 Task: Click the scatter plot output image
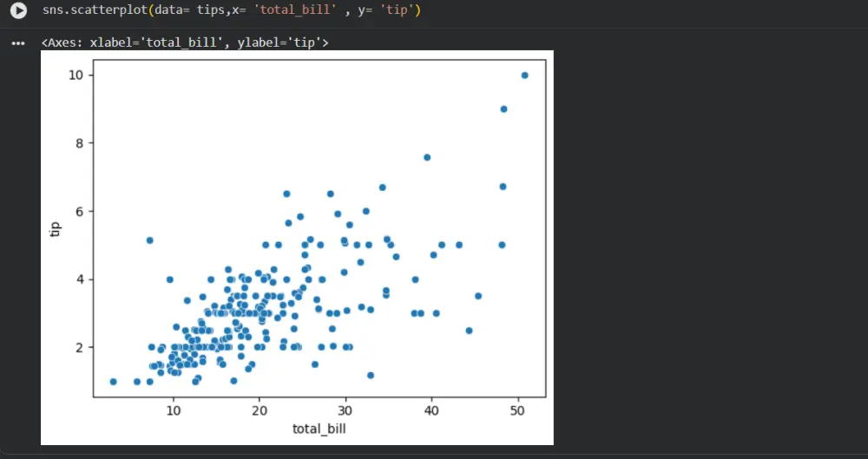point(297,247)
